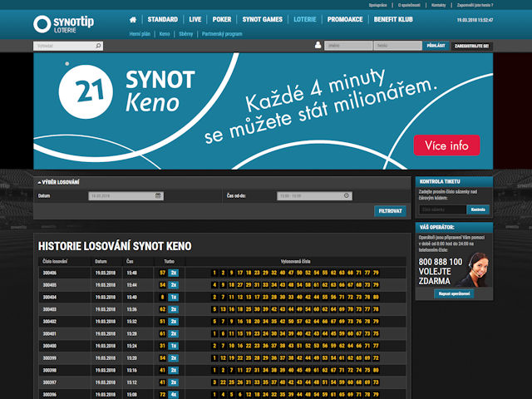Click the search magnifier icon
The image size is (532, 399).
pos(98,46)
